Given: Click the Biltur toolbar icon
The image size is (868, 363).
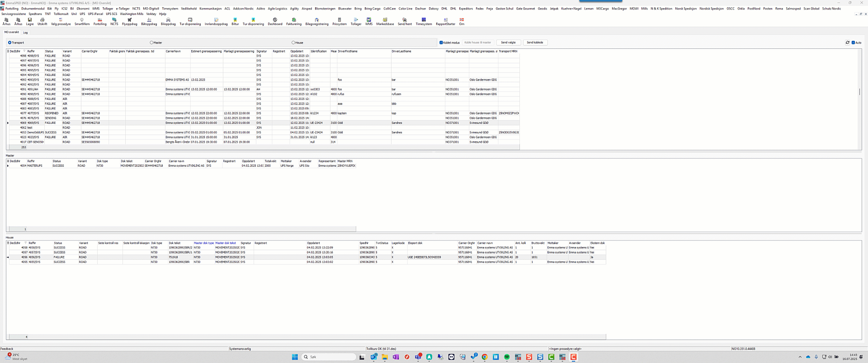Looking at the screenshot, I should pos(235,22).
